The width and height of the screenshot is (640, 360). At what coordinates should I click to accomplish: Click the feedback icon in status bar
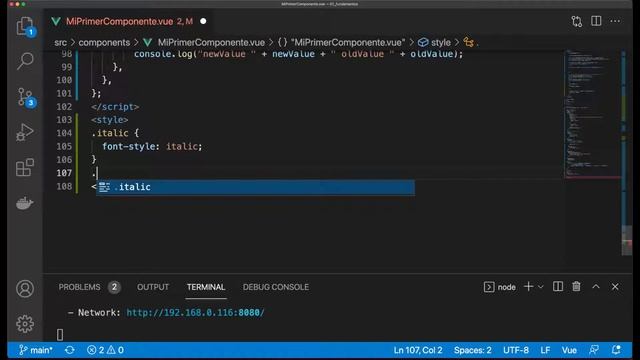point(594,350)
